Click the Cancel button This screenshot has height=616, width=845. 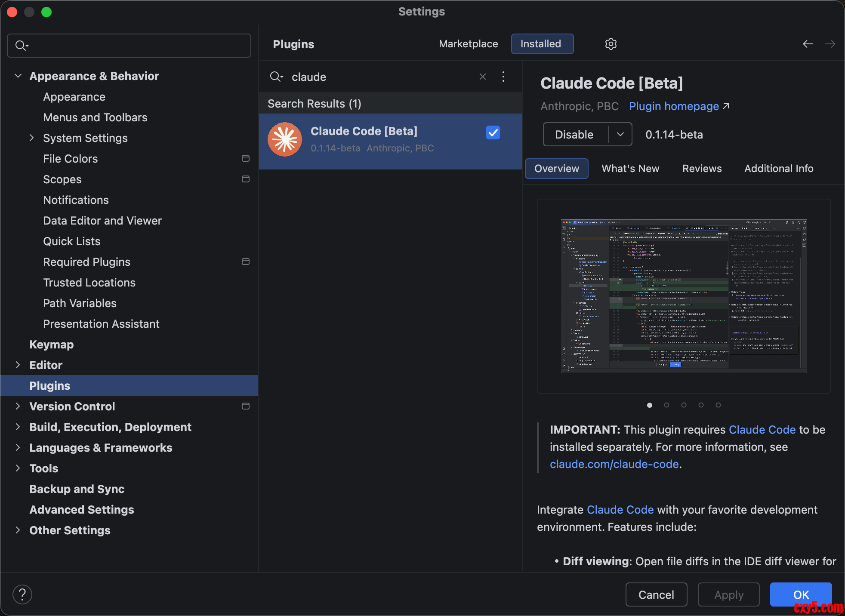pyautogui.click(x=656, y=594)
